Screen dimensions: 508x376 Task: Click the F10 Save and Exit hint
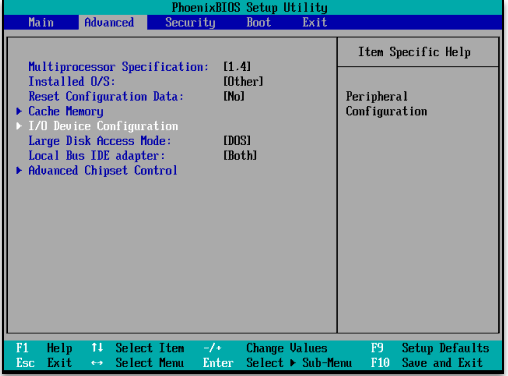tap(427, 363)
